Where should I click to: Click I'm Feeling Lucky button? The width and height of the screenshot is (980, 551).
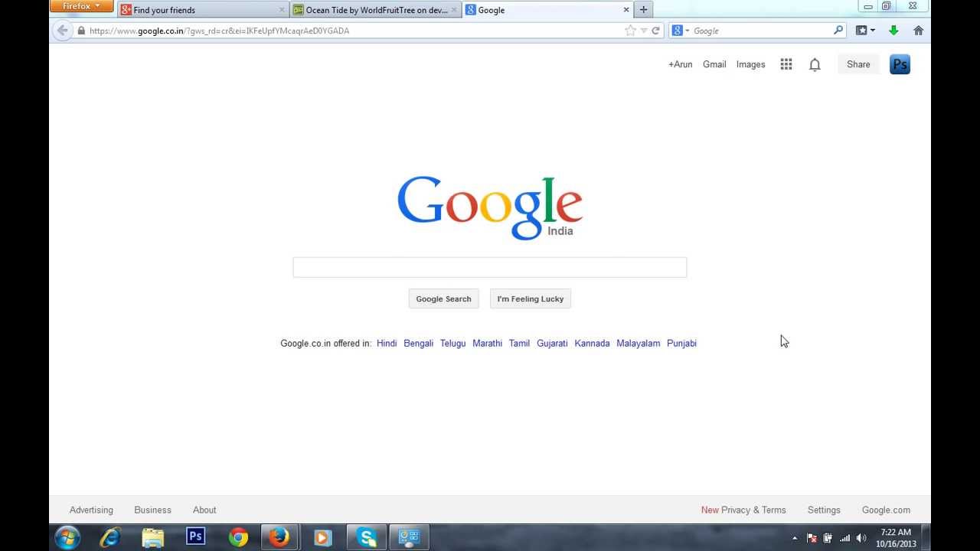[x=531, y=299]
